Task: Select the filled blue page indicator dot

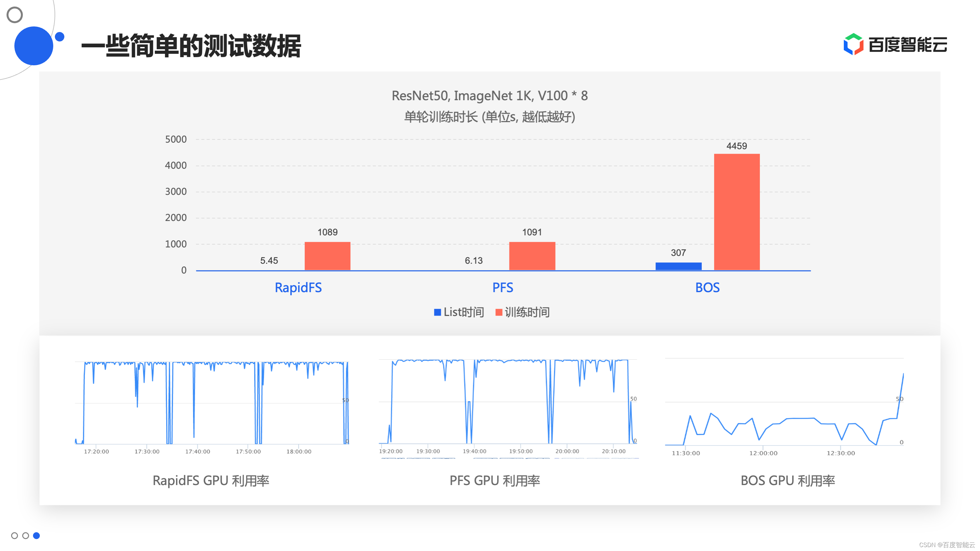Action: coord(37,535)
